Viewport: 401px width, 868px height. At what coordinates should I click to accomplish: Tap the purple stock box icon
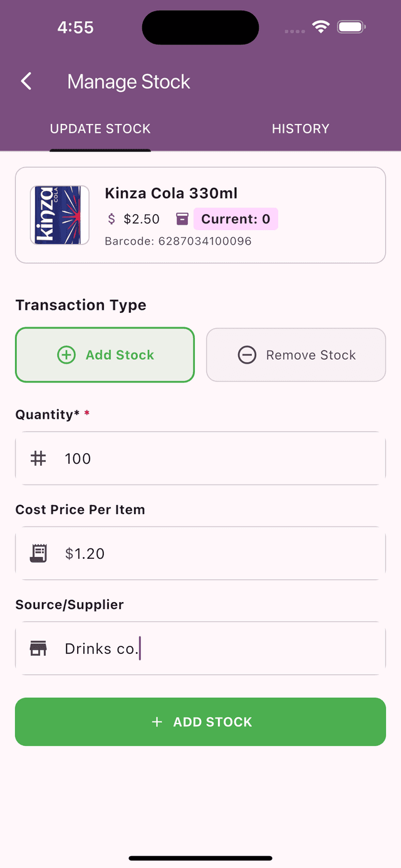(x=182, y=219)
